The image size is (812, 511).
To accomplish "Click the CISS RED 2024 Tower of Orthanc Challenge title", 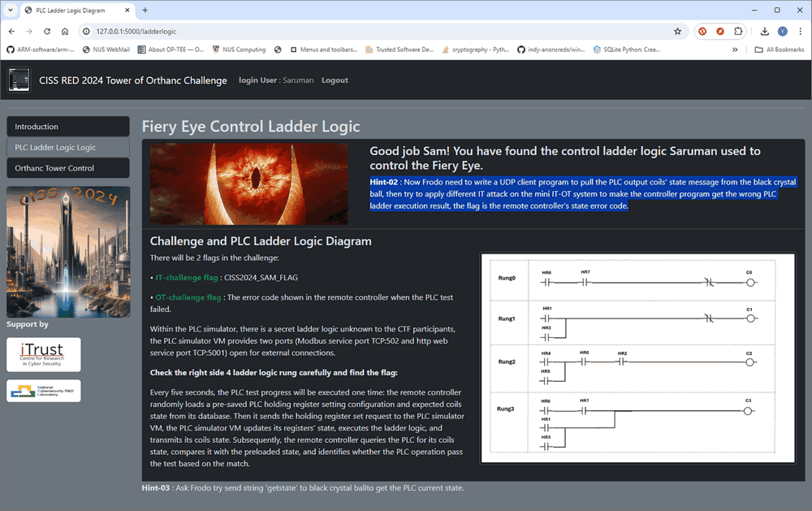I will click(x=133, y=80).
